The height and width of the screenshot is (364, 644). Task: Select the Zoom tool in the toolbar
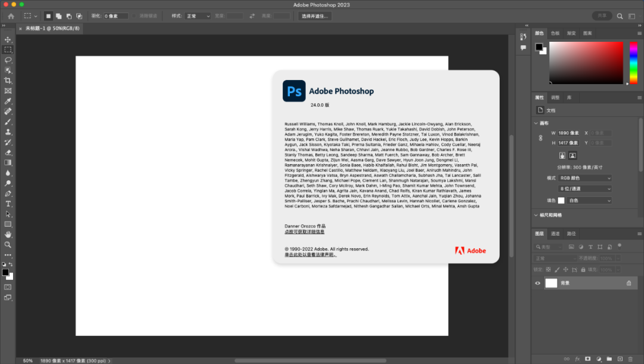coord(8,245)
